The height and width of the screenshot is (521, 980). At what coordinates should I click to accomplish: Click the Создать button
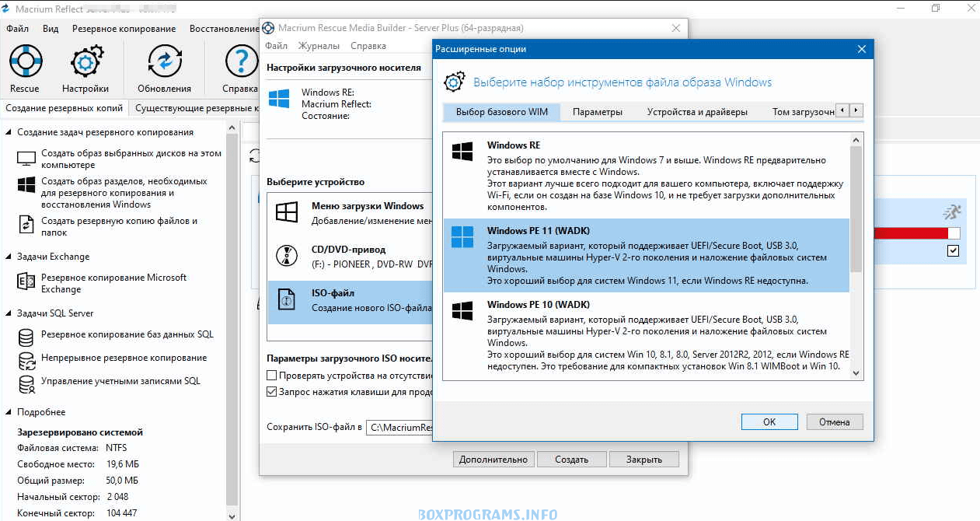(x=571, y=459)
